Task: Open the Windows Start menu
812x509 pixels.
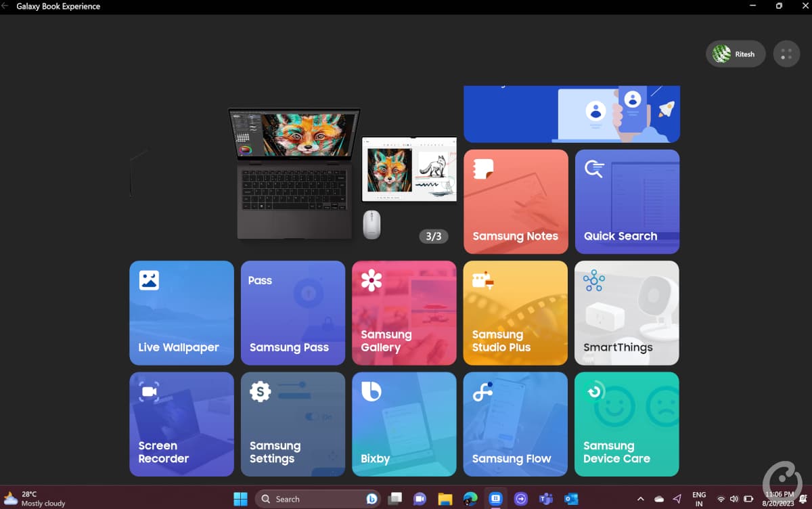Action: (240, 499)
